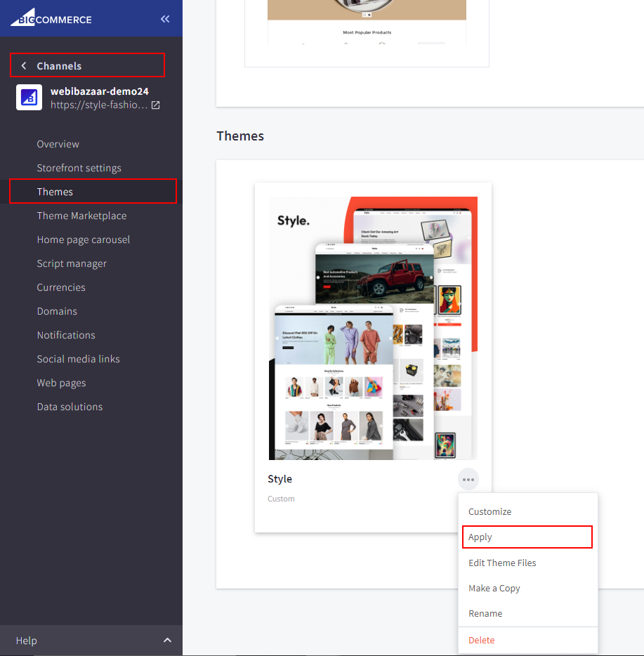Collapse sidebar with double chevron icon
The width and height of the screenshot is (644, 656).
(x=165, y=19)
